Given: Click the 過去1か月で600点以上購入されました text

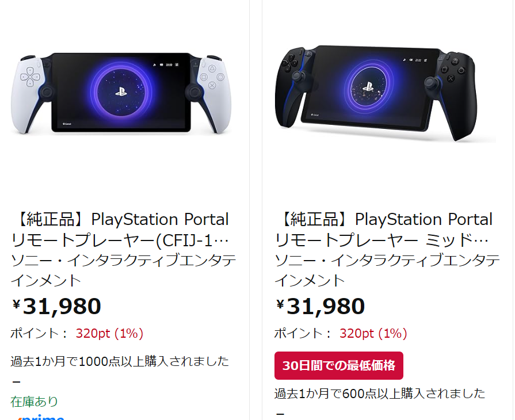Looking at the screenshot, I should coord(380,394).
